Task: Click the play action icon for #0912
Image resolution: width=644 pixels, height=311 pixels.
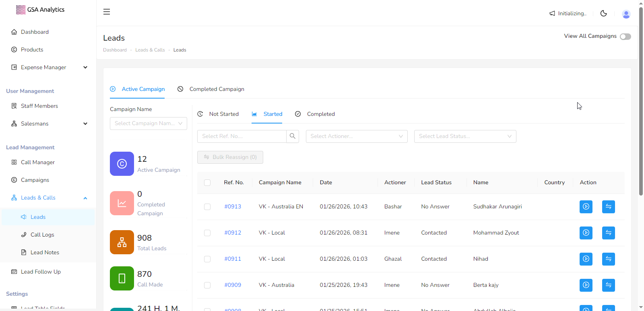Action: [x=586, y=233]
